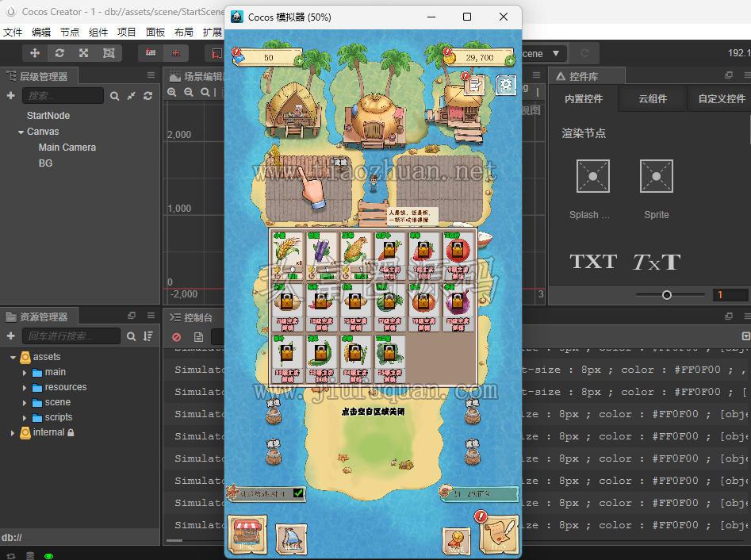Select the Splash sprite control
This screenshot has width=751, height=560.
[x=593, y=176]
